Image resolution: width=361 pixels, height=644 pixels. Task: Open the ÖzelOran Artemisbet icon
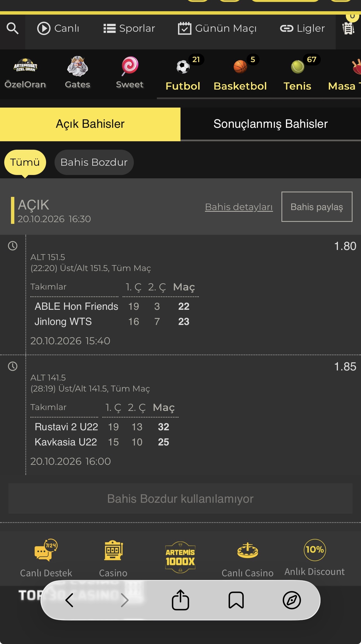(25, 65)
